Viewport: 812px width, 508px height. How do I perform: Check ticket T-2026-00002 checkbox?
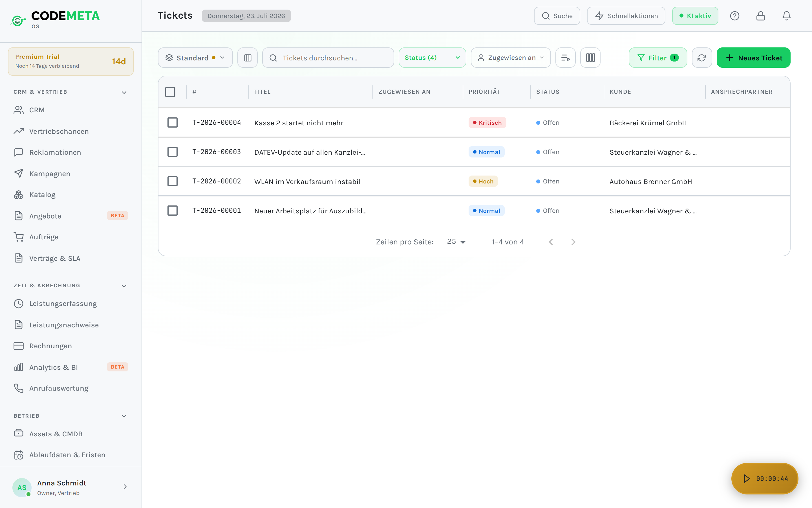point(173,181)
